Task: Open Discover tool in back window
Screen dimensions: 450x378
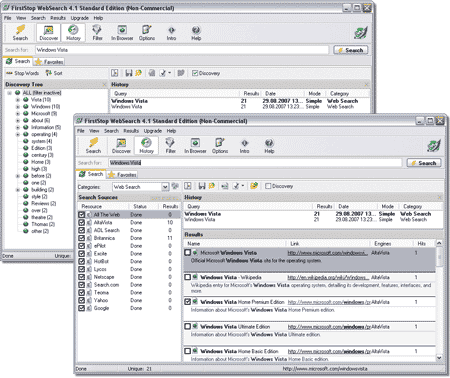Action: point(49,33)
